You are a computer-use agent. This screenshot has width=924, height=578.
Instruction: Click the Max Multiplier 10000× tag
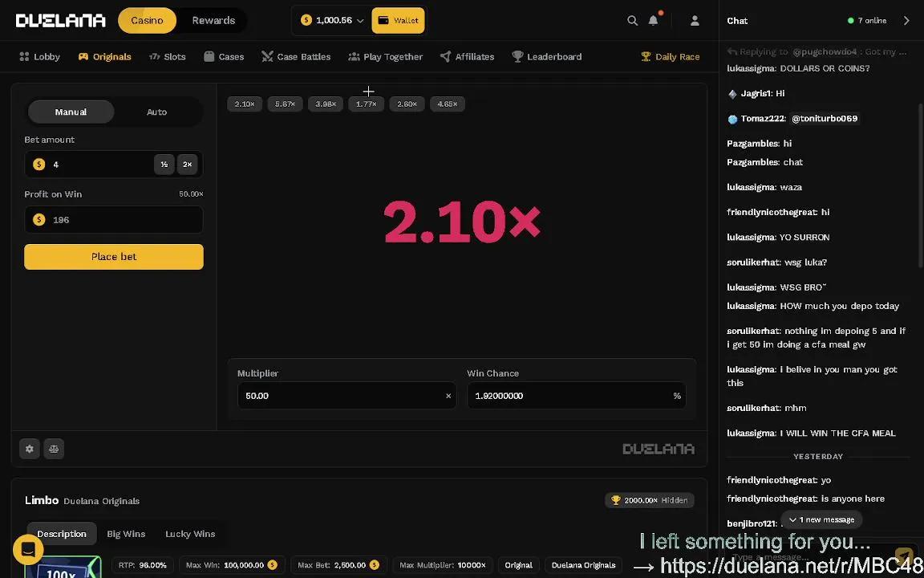click(x=444, y=565)
